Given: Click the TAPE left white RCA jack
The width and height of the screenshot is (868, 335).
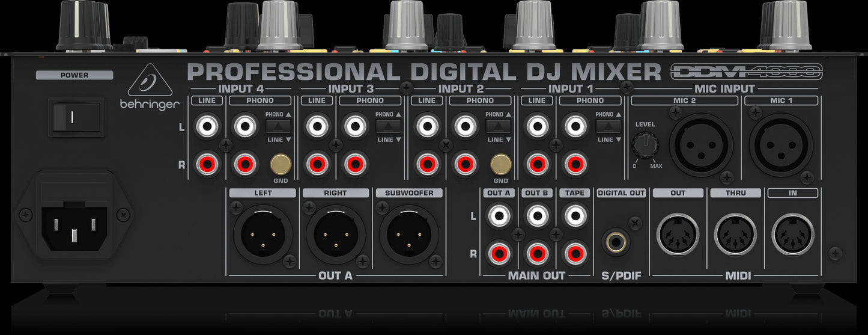Looking at the screenshot, I should coord(575,215).
